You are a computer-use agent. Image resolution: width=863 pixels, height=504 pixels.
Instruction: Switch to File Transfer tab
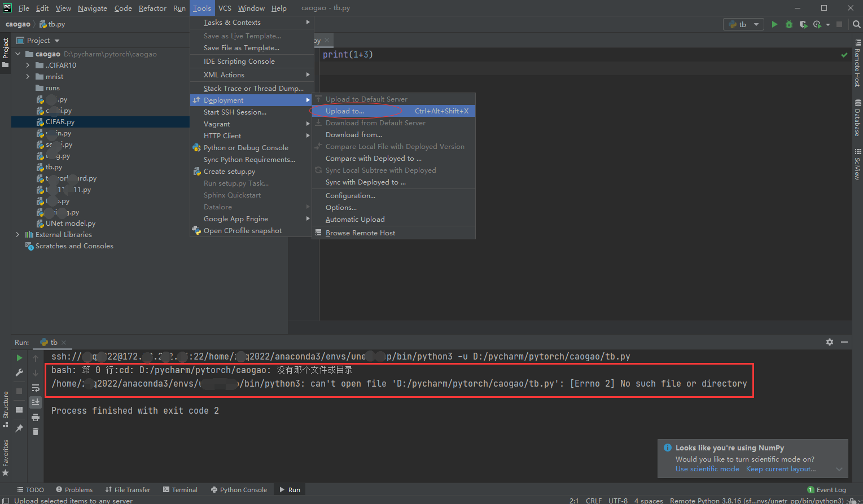pos(128,490)
